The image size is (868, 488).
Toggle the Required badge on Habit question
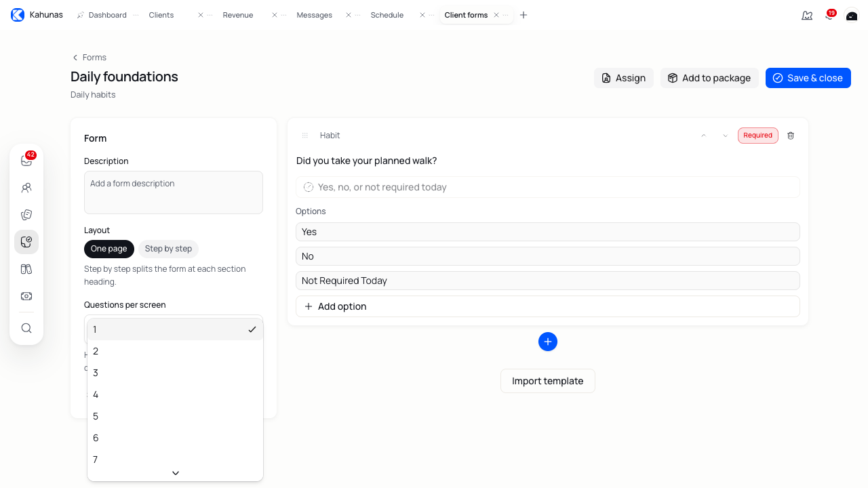tap(758, 136)
